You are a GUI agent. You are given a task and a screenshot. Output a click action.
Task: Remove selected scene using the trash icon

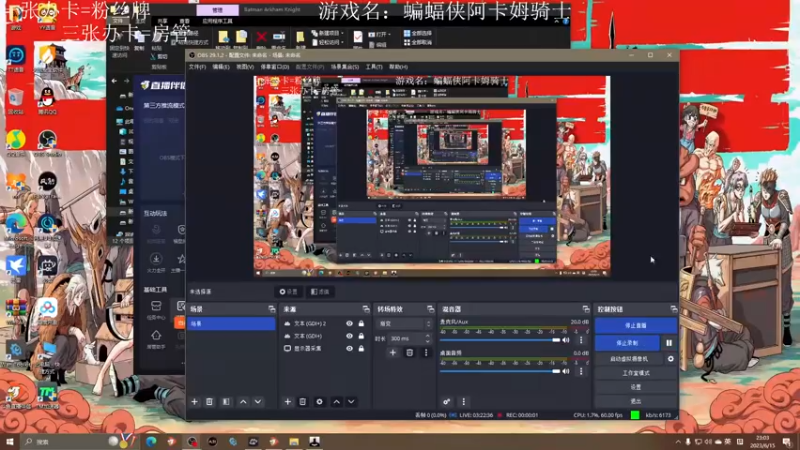pos(209,402)
